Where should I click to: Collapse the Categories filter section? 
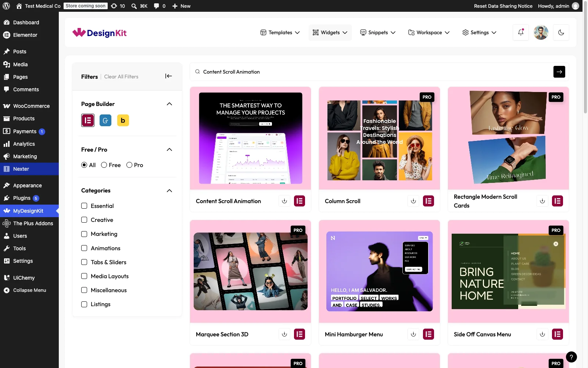point(169,191)
